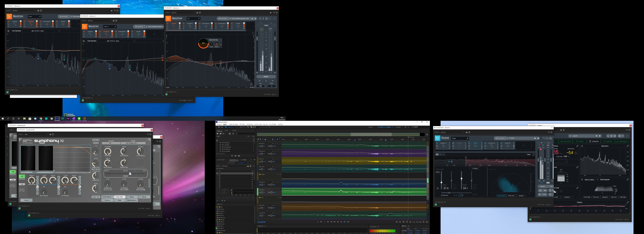Toggle power of effect rack slot 1
The image size is (644, 234).
pos(220,171)
